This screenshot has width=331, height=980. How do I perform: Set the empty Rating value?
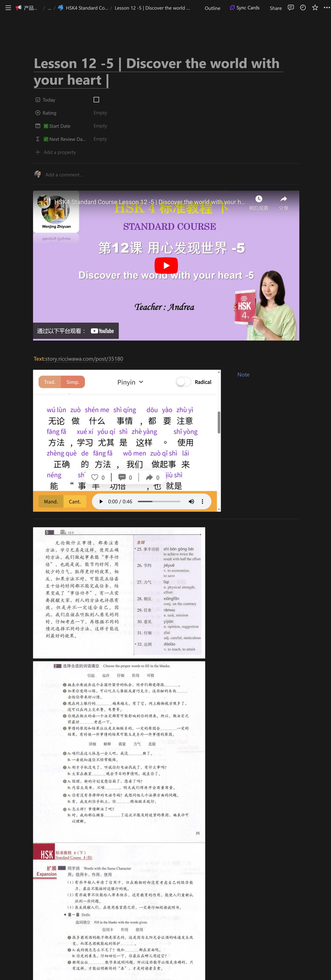(x=100, y=113)
